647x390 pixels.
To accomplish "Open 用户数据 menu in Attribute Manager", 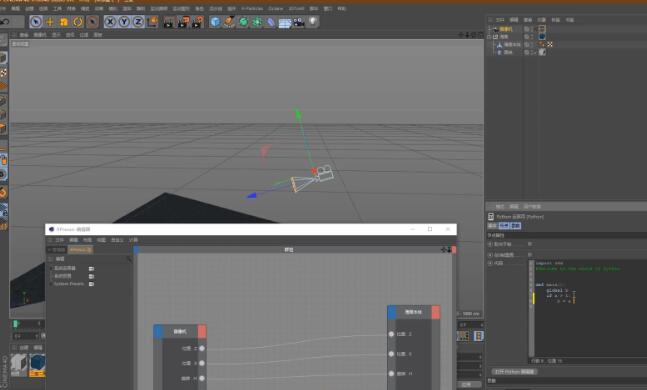I will click(532, 206).
